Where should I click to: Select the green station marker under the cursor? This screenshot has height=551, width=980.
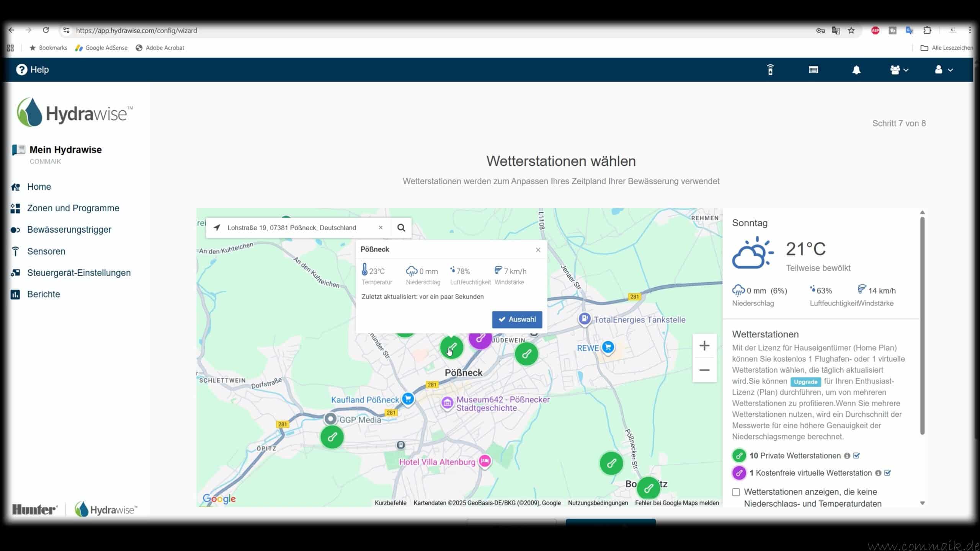(452, 347)
